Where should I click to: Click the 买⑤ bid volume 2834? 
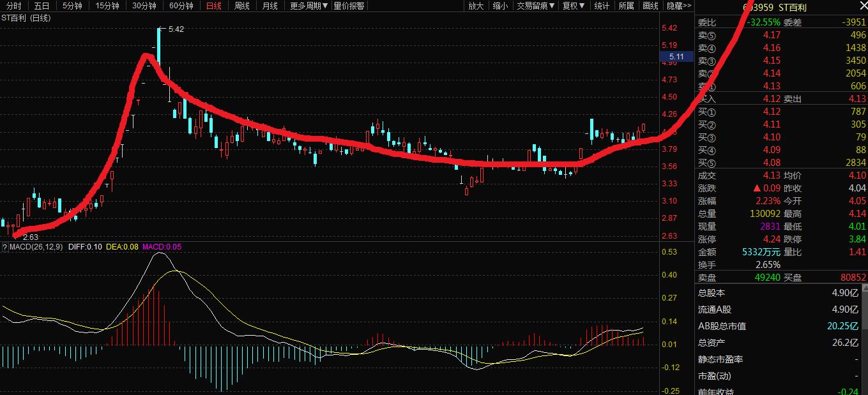click(856, 163)
